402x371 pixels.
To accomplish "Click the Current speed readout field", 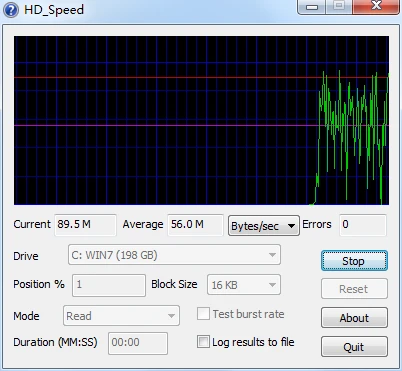I will [x=85, y=225].
